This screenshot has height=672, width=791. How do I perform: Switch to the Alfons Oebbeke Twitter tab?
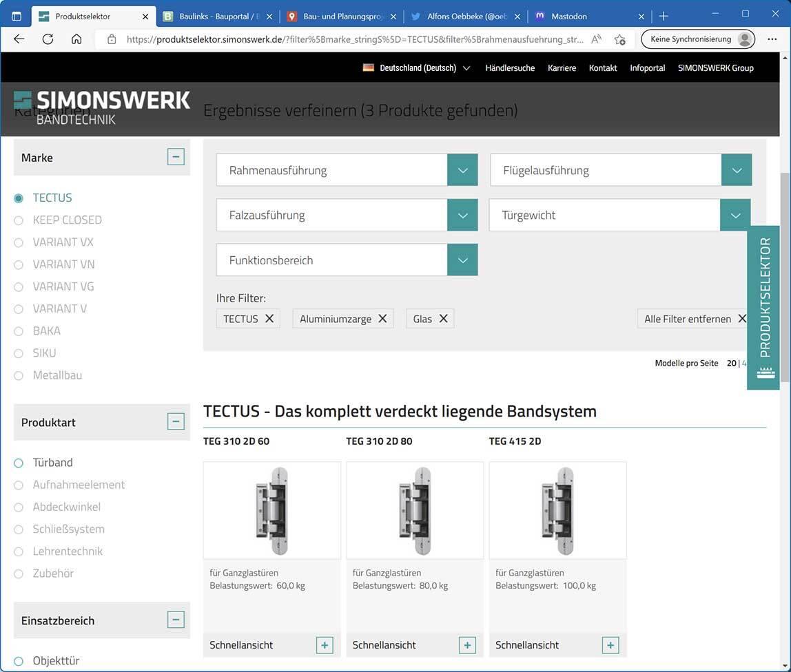click(465, 16)
